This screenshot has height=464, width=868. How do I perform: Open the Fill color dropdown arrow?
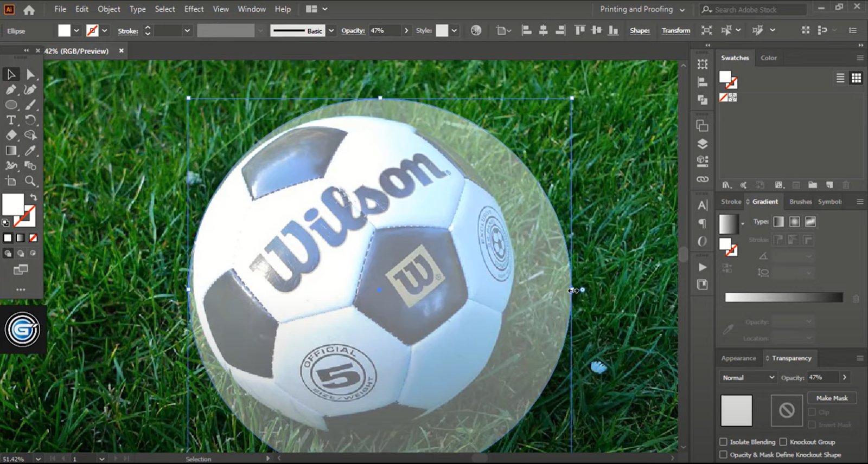click(x=76, y=31)
